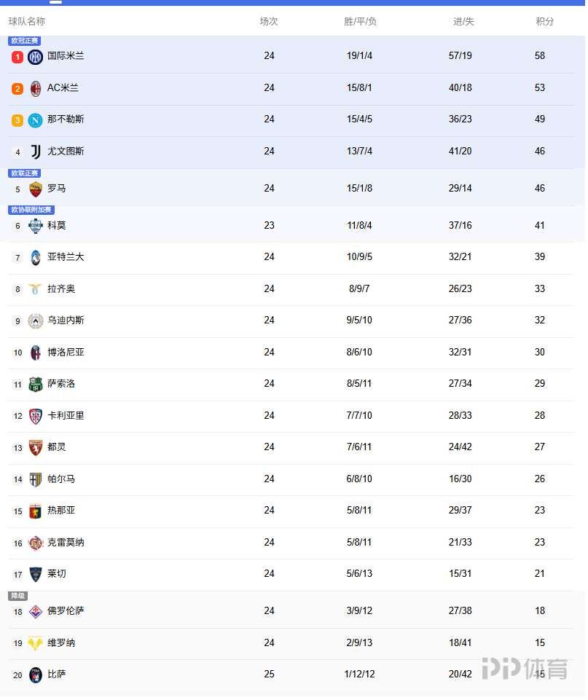Image resolution: width=588 pixels, height=700 pixels.
Task: Click the Bologna club crest
Action: point(35,353)
